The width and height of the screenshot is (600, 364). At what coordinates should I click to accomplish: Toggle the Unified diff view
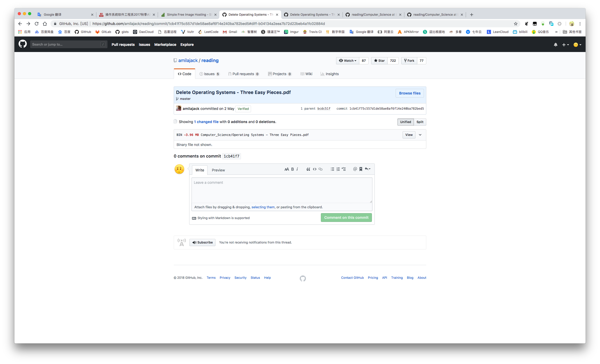[x=405, y=122]
